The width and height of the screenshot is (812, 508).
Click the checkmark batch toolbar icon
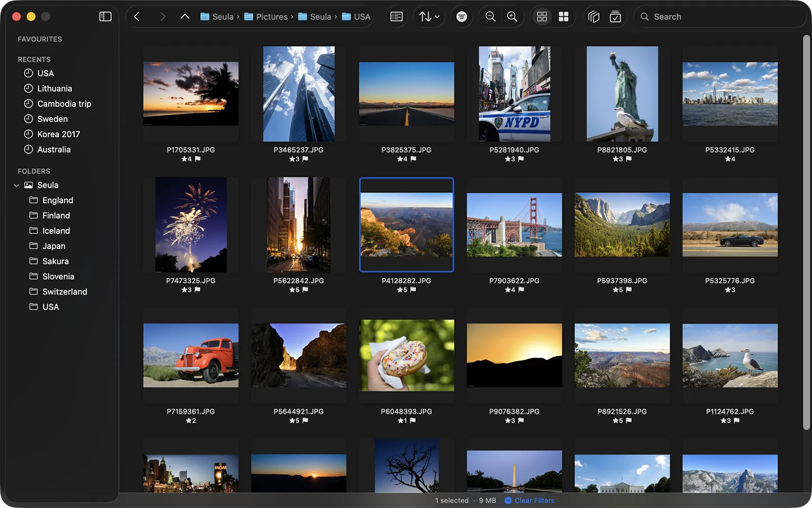click(615, 17)
